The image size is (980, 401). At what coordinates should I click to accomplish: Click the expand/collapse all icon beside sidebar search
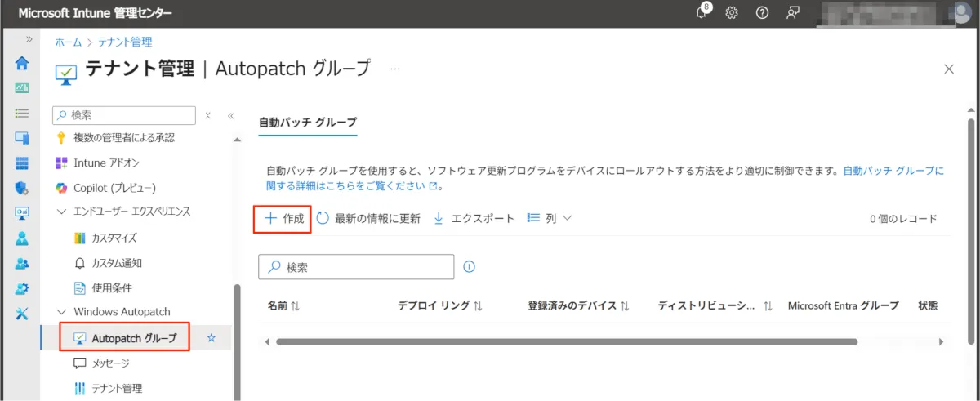(x=208, y=116)
